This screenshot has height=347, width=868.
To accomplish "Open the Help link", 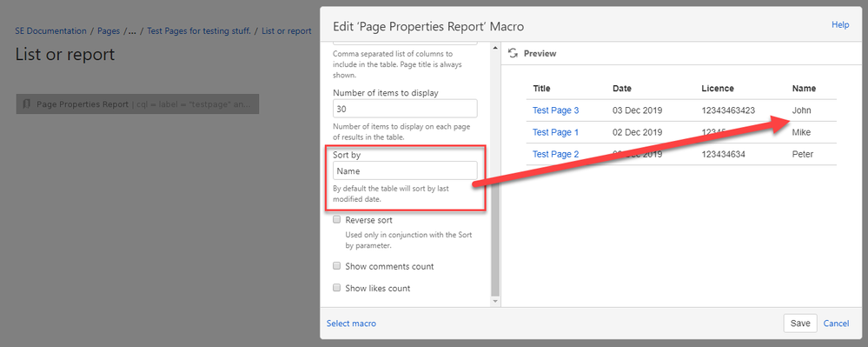I will 840,25.
